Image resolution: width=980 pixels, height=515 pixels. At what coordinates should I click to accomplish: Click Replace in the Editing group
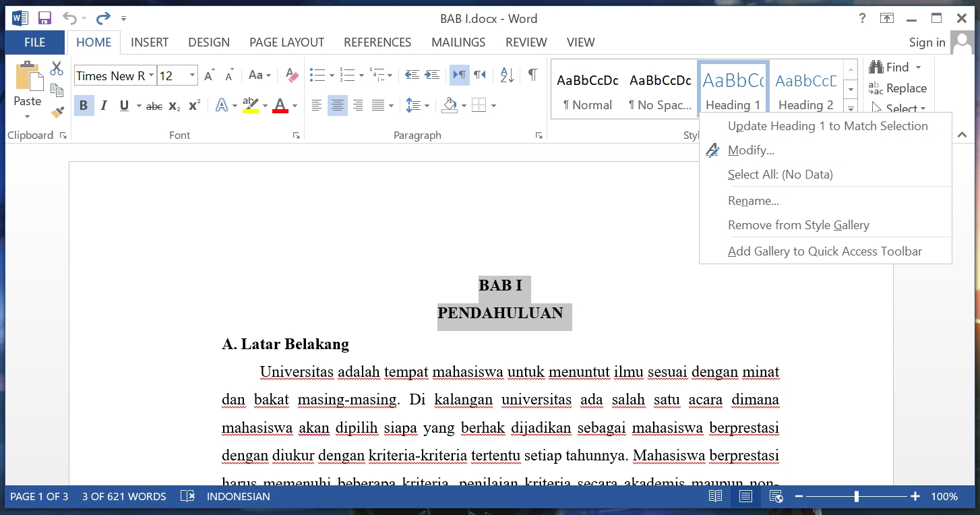[898, 88]
